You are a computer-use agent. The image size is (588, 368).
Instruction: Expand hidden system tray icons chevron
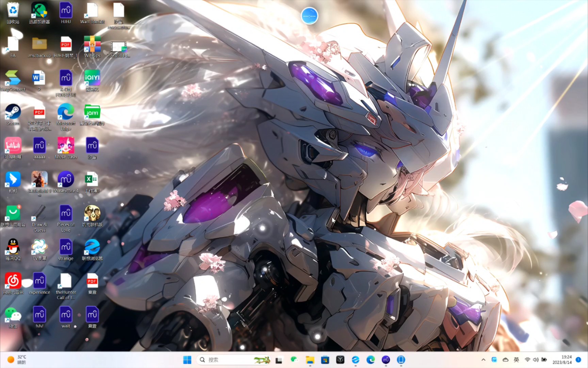(483, 360)
